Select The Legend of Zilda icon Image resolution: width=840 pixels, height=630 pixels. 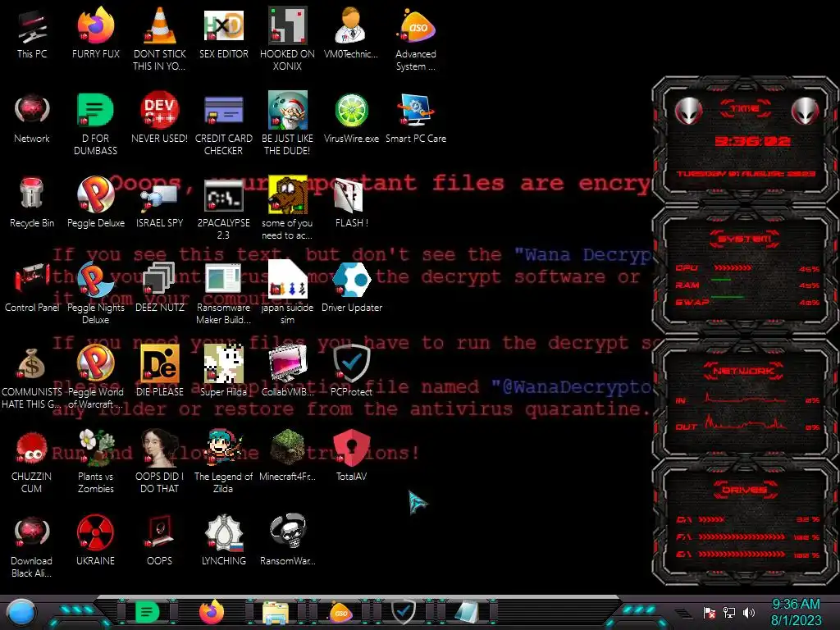[223, 462]
